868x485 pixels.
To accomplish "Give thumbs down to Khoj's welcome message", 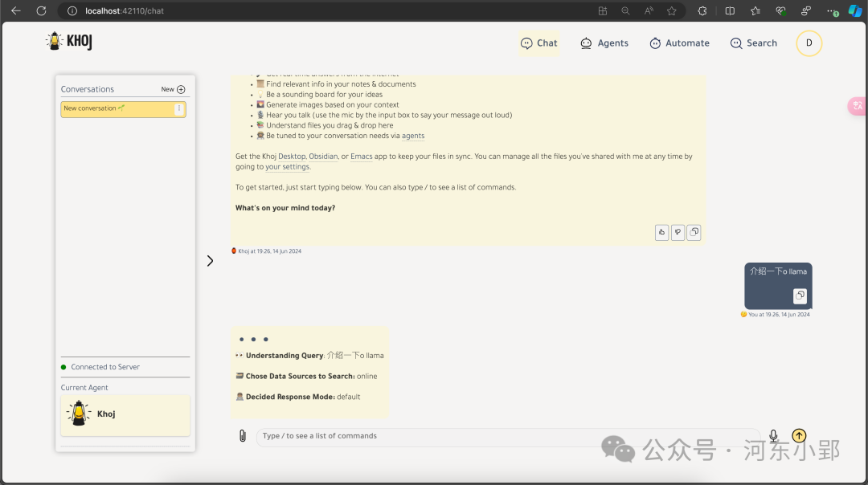I will [x=678, y=232].
